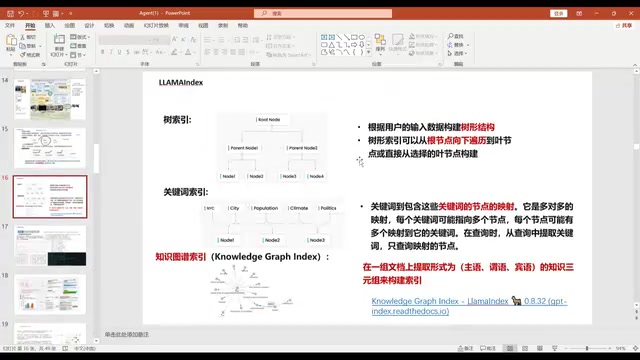This screenshot has height=360, width=640.
Task: Switch to Normal view button
Action: [x=510, y=348]
